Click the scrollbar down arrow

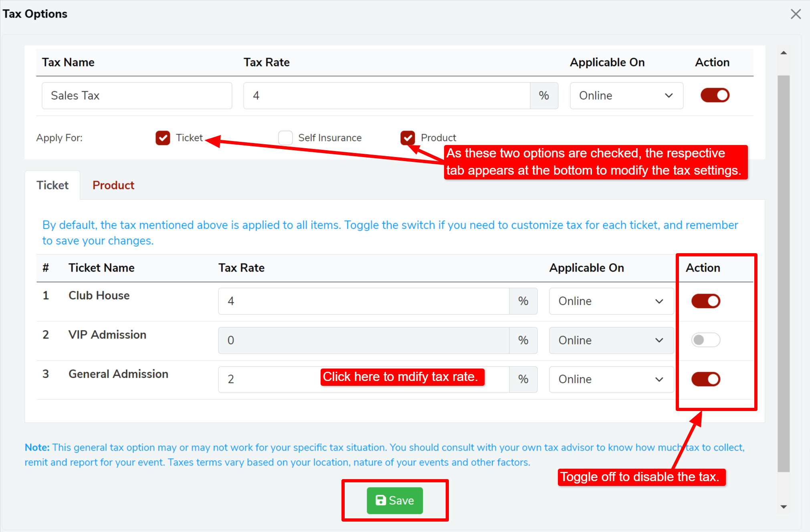[x=784, y=507]
